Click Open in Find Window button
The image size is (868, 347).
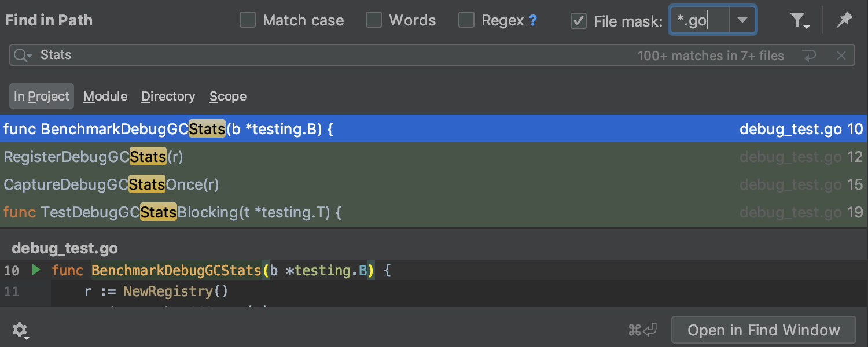coord(763,330)
